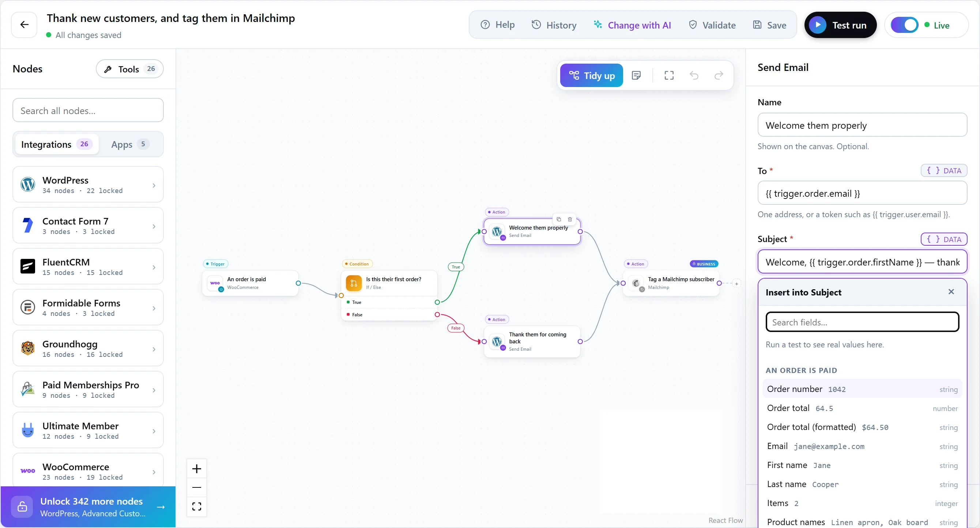Image resolution: width=980 pixels, height=528 pixels.
Task: Click the Name field Welcome them properly
Action: [x=862, y=125]
